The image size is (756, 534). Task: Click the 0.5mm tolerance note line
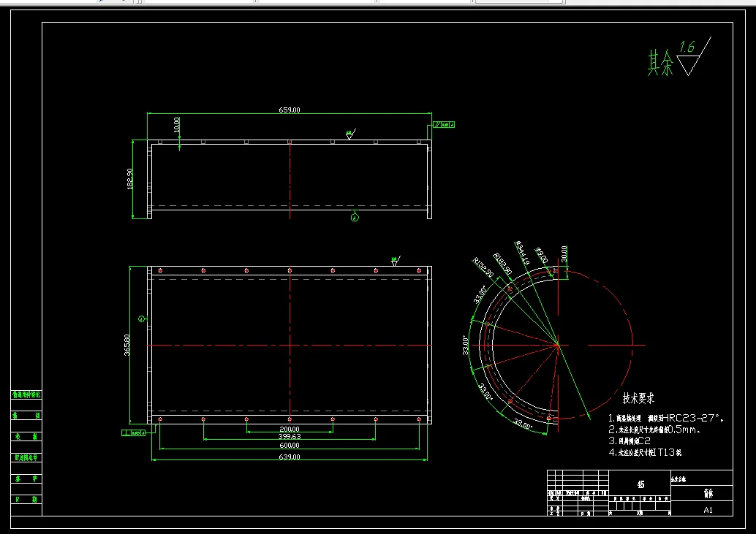pyautogui.click(x=654, y=430)
